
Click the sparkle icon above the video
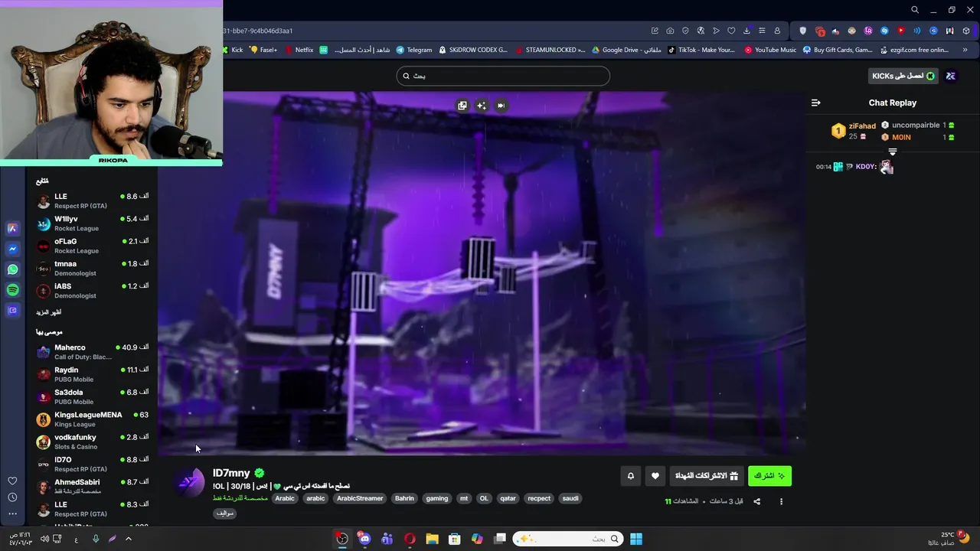[x=482, y=106]
